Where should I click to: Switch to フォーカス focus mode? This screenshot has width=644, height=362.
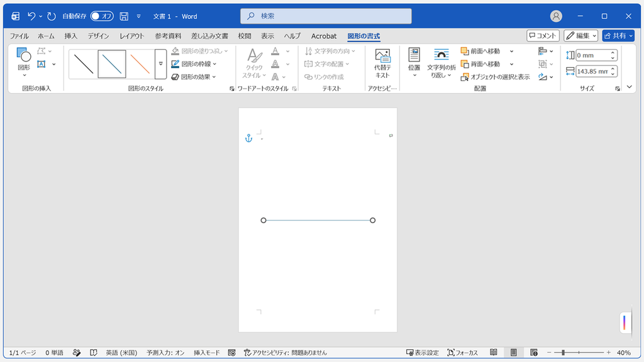(x=462, y=353)
